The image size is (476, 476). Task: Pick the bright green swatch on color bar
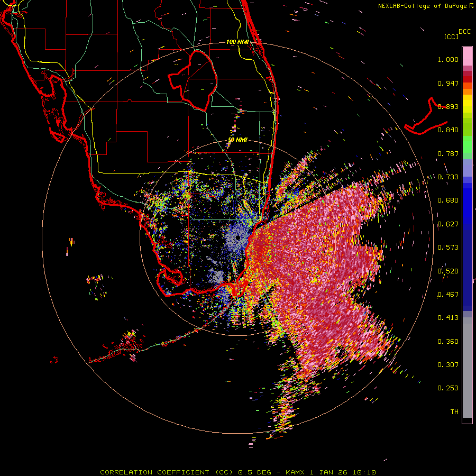pyautogui.click(x=467, y=144)
